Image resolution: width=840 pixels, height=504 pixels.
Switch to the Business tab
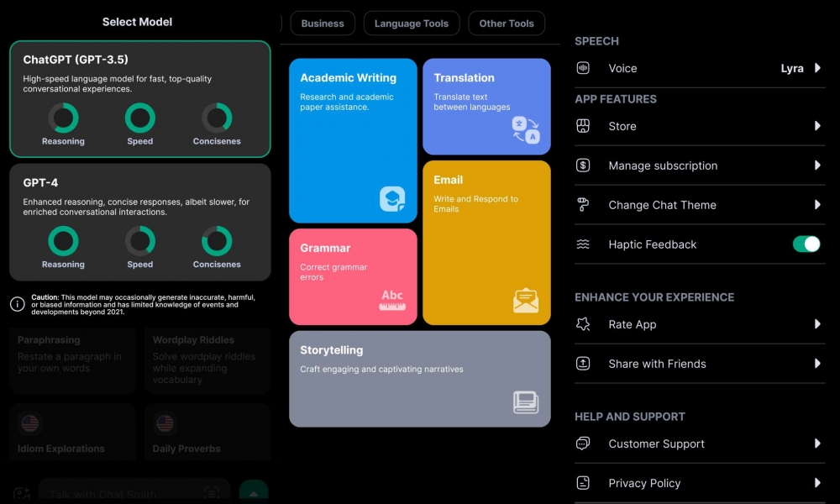(323, 24)
